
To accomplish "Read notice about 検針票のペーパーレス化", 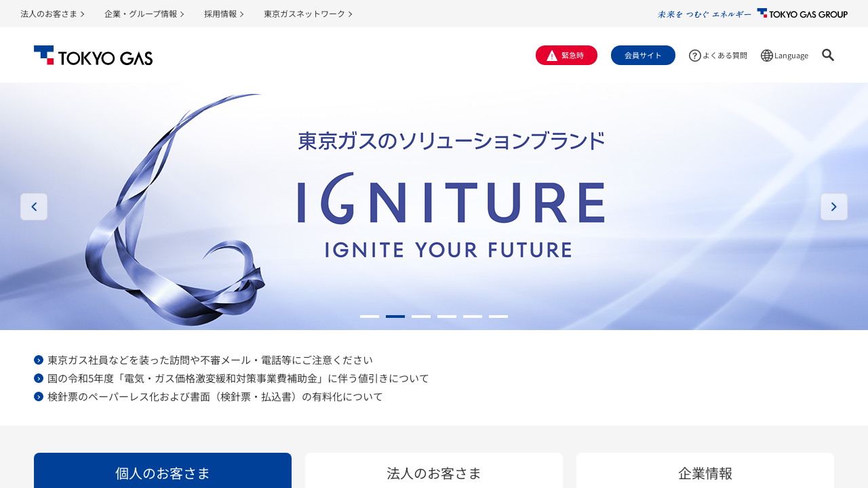I will pos(215,396).
